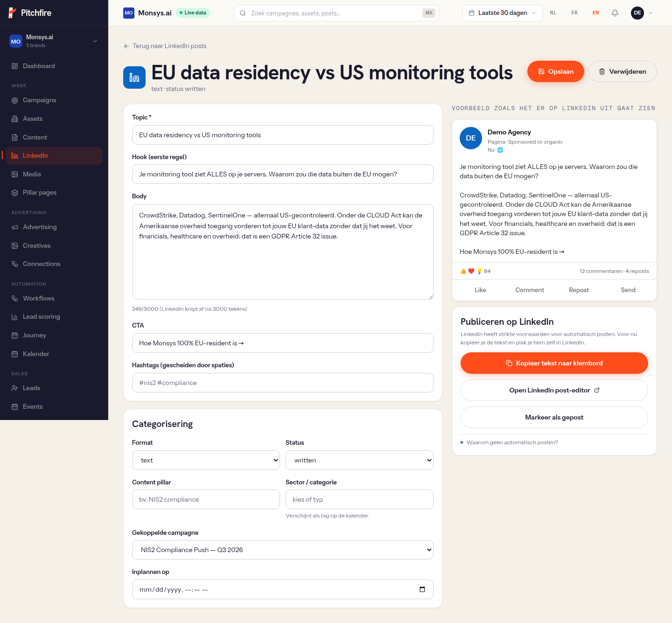Open the Status dropdown showing written
The image size is (672, 623).
pos(359,460)
